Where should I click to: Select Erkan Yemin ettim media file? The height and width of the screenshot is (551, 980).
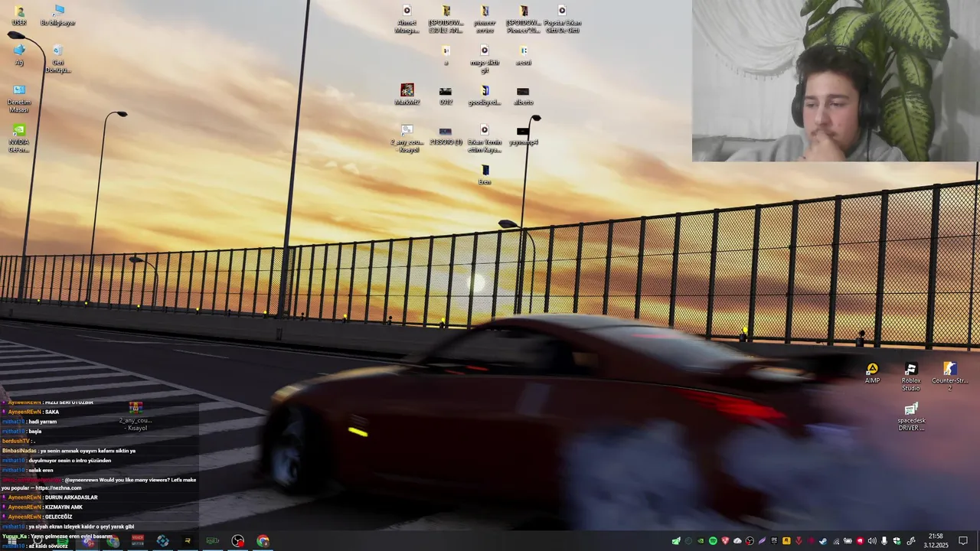click(x=485, y=139)
